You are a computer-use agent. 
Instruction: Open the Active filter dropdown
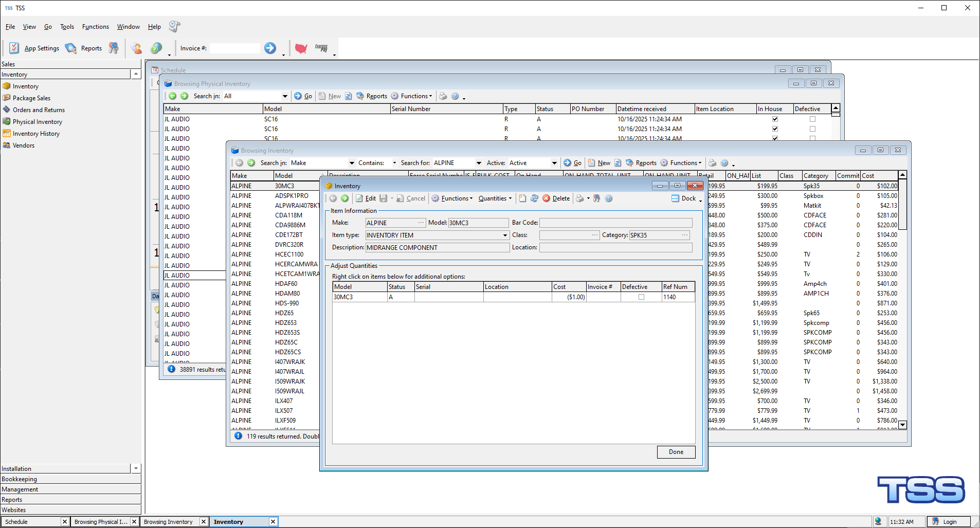click(554, 163)
